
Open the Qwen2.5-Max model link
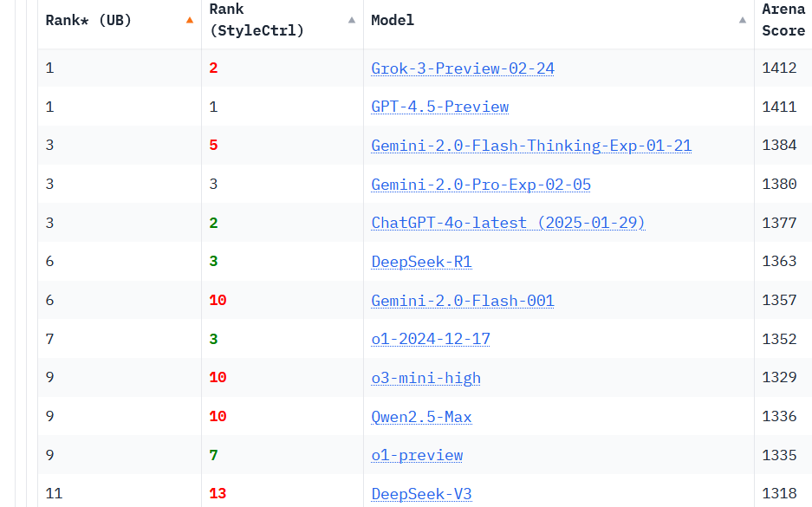421,417
